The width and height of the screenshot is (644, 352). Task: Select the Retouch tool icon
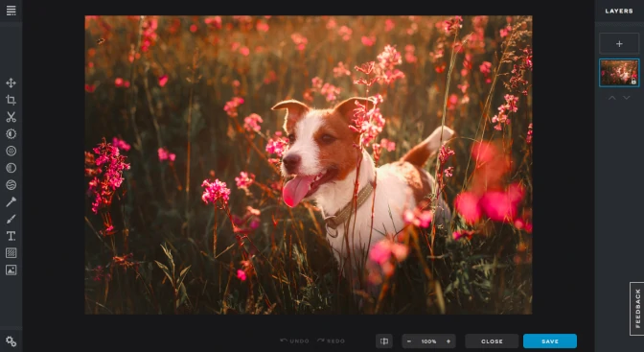coord(11,202)
